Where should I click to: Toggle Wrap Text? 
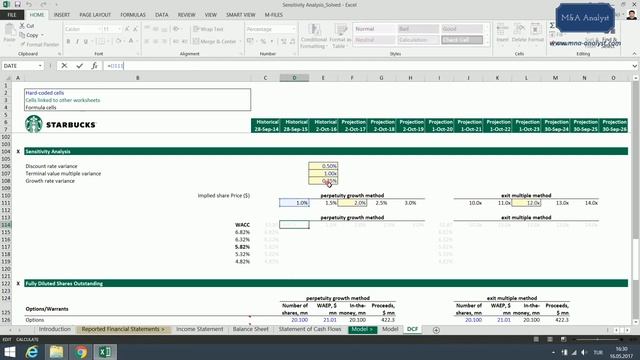208,29
